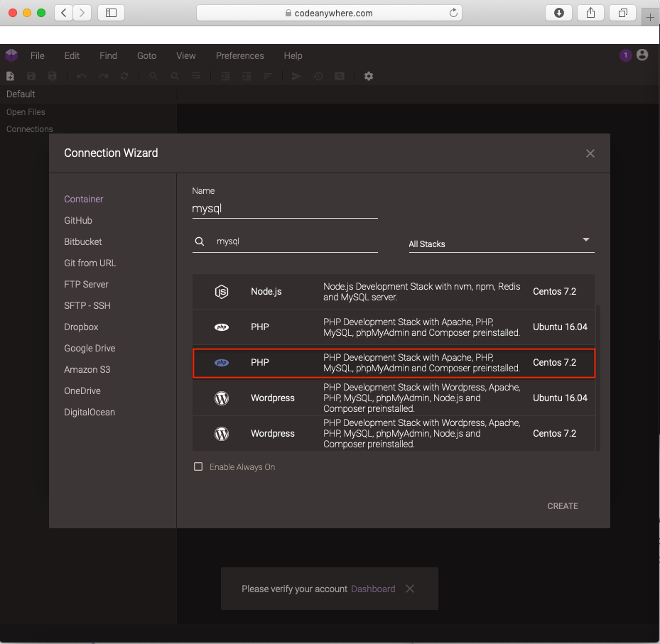Open the File menu
The height and width of the screenshot is (644, 660).
coord(38,55)
